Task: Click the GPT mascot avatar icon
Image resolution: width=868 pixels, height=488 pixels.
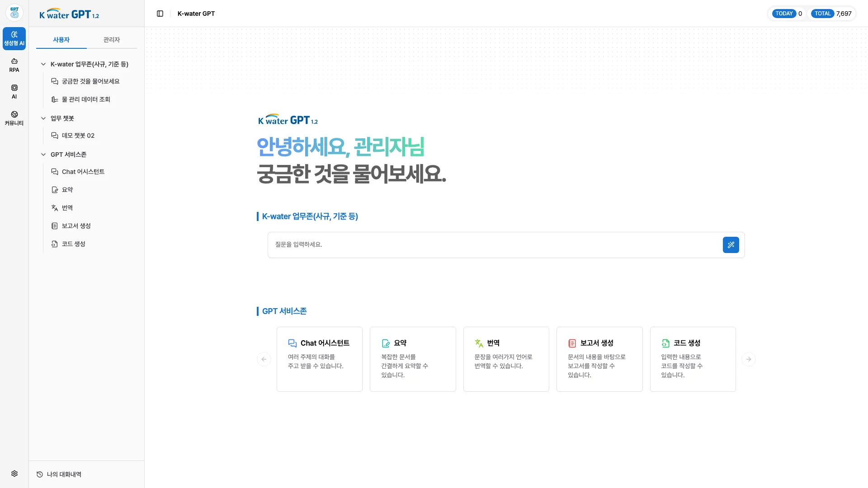Action: point(14,13)
